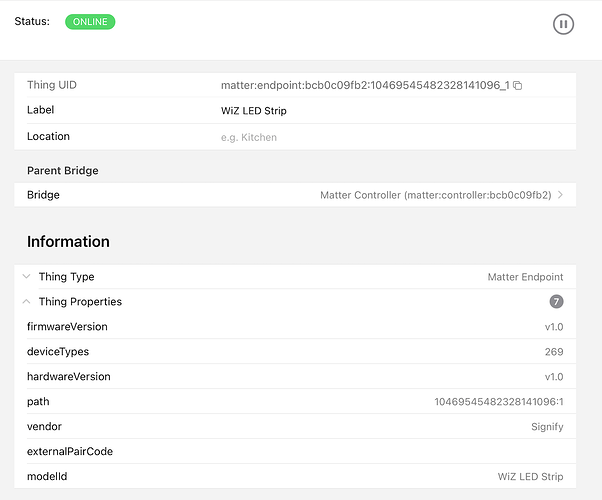Select the externalPairCode property row
The height and width of the screenshot is (500, 602).
[295, 452]
